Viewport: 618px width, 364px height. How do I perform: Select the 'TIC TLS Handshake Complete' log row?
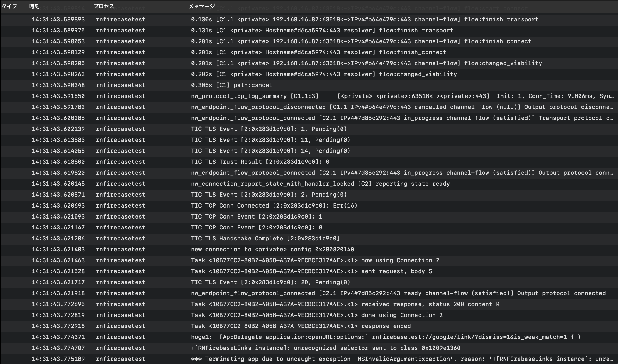265,239
